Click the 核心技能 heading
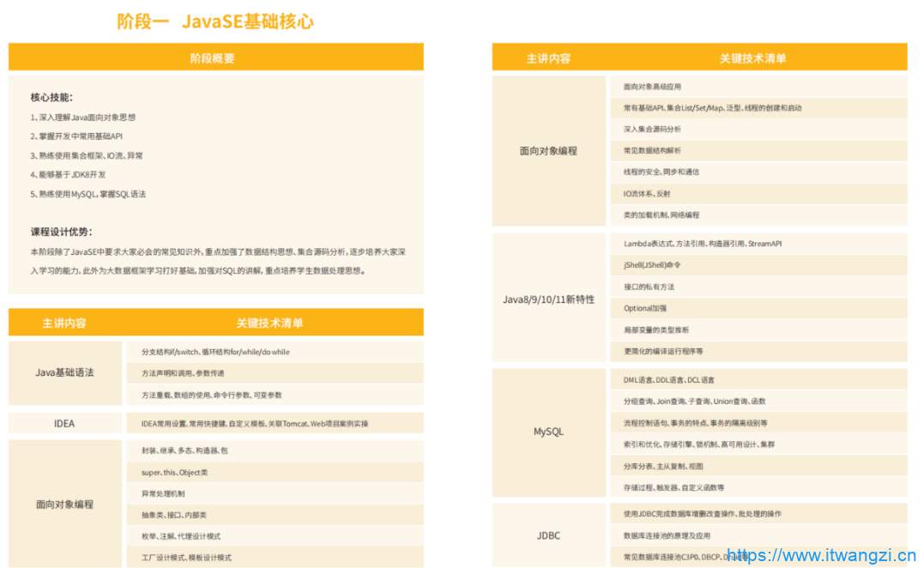The width and height of the screenshot is (924, 568). [51, 98]
